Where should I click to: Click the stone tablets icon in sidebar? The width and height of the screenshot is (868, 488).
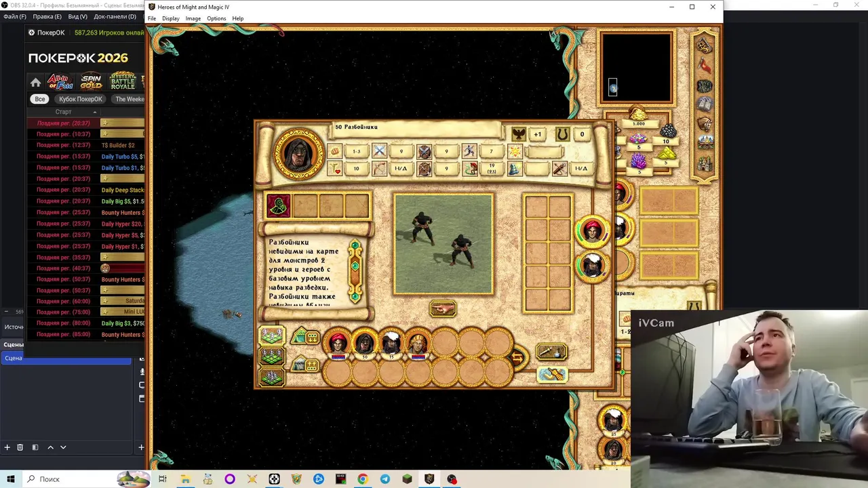(x=705, y=104)
